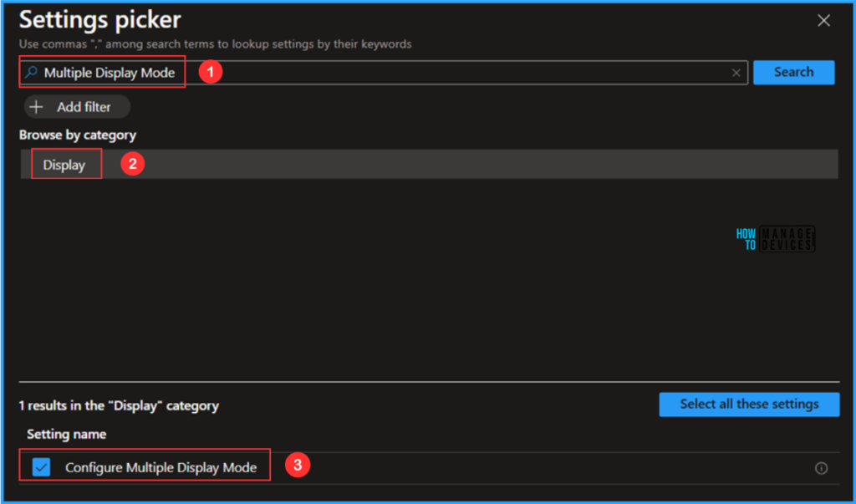Click the Configure Multiple Display Mode setting name
Viewport: 856px width, 504px height.
point(161,467)
